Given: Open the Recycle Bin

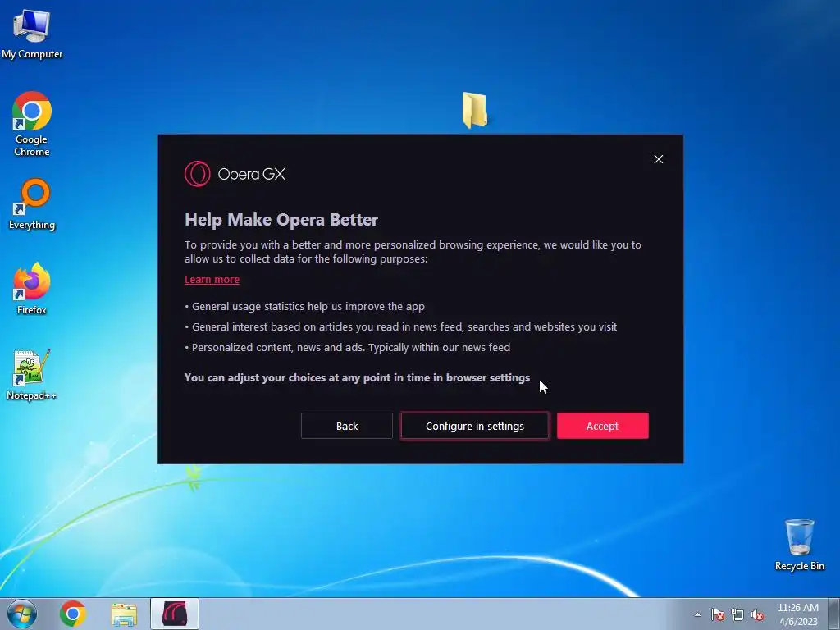Looking at the screenshot, I should point(799,545).
